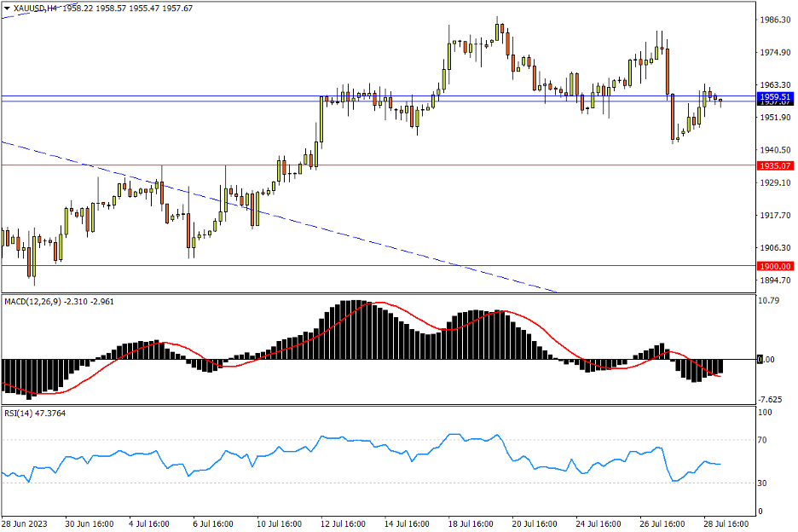Click the 28 Jun 2023 date label
The width and height of the screenshot is (798, 532).
24,522
